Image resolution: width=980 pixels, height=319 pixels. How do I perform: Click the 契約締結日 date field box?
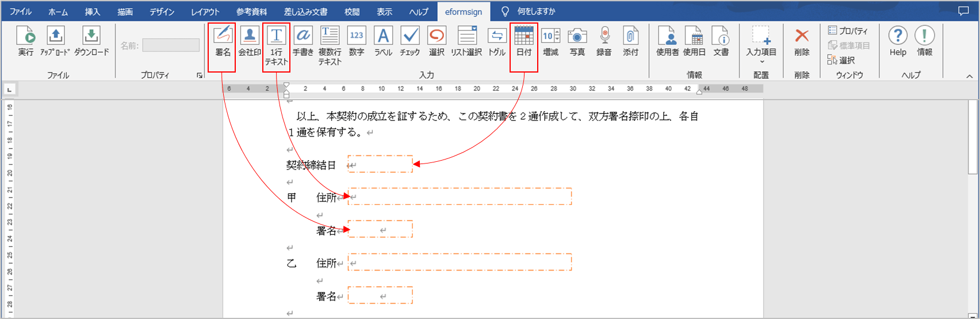pos(380,164)
